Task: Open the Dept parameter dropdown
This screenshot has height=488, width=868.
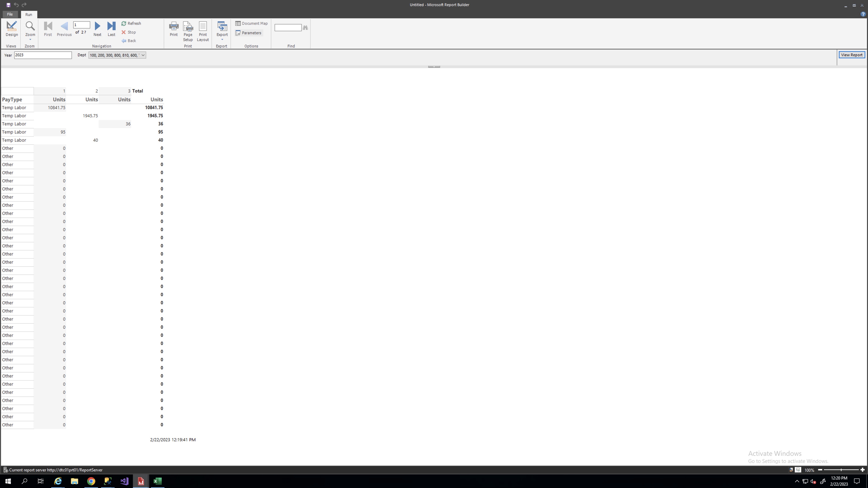Action: pos(117,55)
